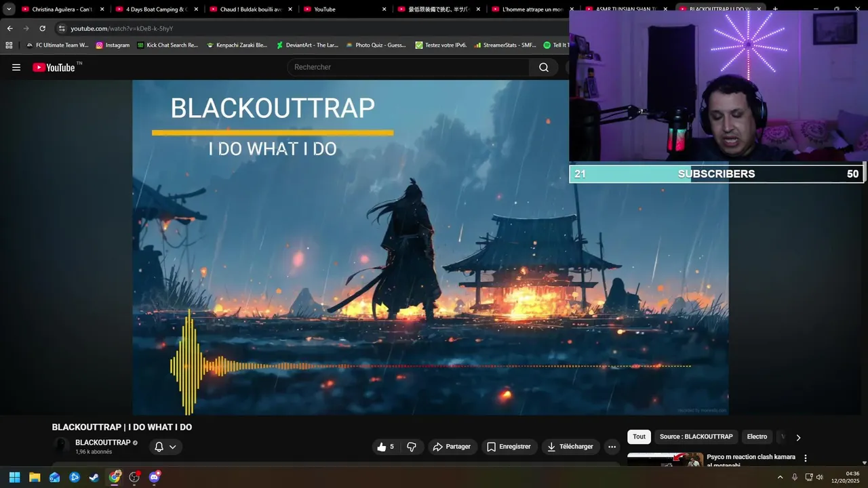Click the 1,96 k abonnés subscriber count
868x488 pixels.
pos(94,452)
